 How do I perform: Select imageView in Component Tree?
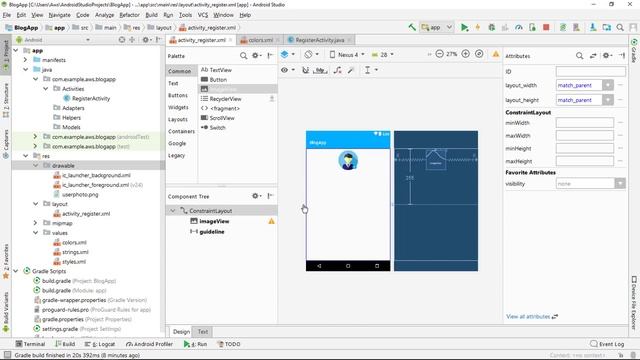(214, 221)
